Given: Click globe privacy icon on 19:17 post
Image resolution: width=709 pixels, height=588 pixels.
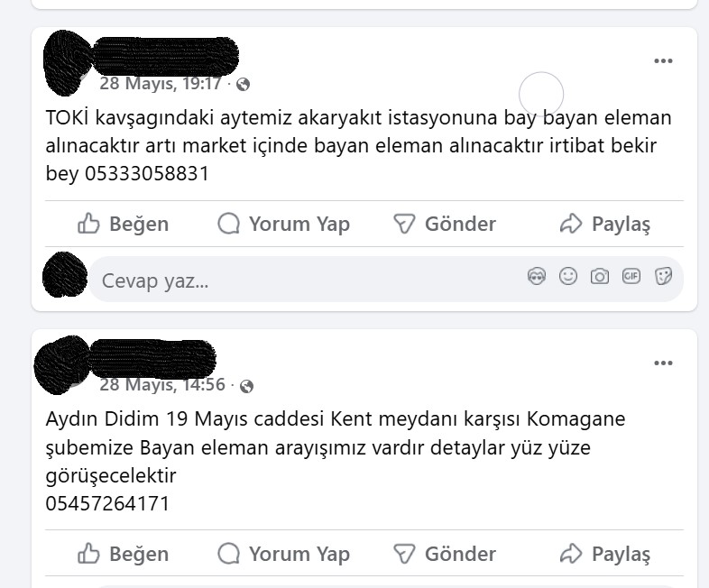Looking at the screenshot, I should (x=244, y=85).
